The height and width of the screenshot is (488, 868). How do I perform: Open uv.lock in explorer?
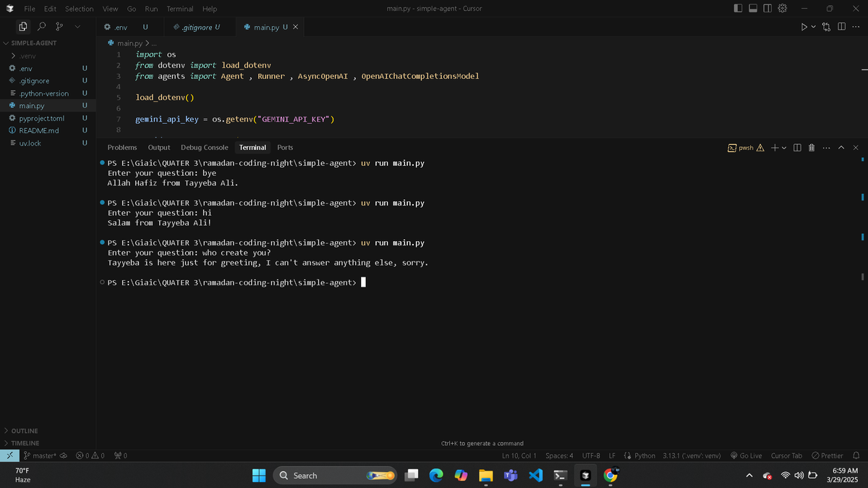(48, 143)
